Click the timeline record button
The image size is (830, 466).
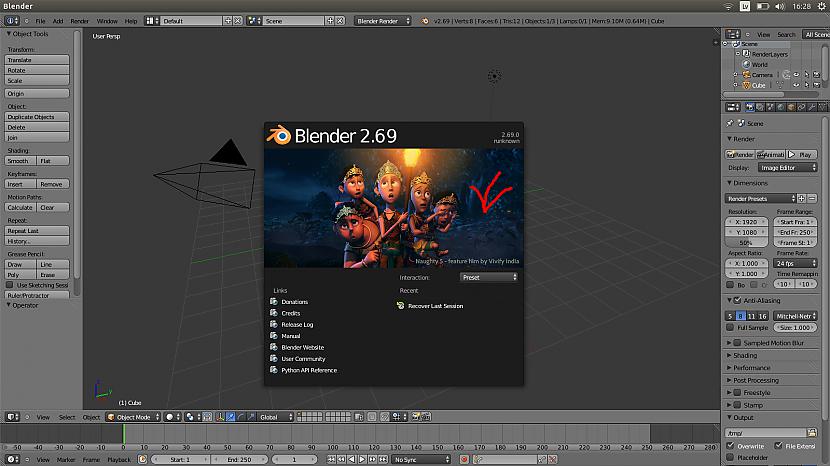[x=464, y=459]
